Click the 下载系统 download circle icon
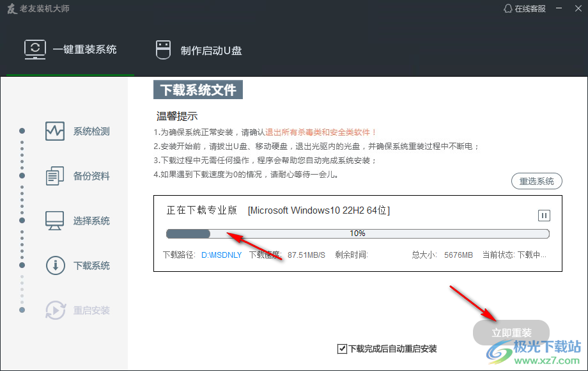Screen dimensions: 588x371 [56, 265]
